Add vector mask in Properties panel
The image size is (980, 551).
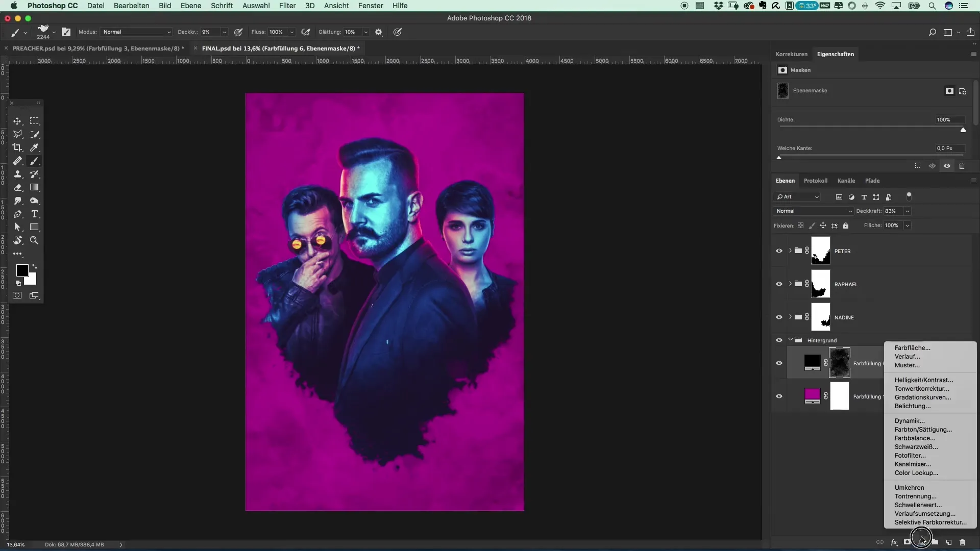pos(963,91)
